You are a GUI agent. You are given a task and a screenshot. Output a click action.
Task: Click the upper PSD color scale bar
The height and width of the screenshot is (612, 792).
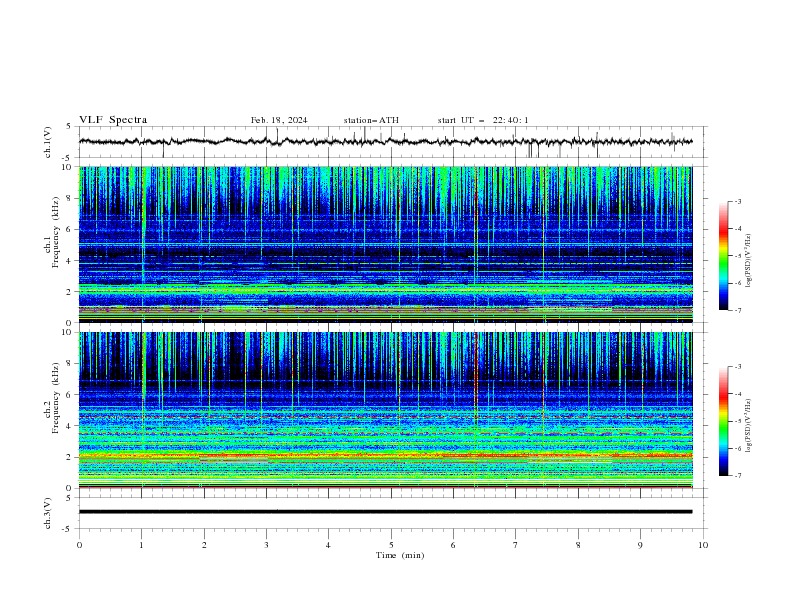[x=724, y=256]
